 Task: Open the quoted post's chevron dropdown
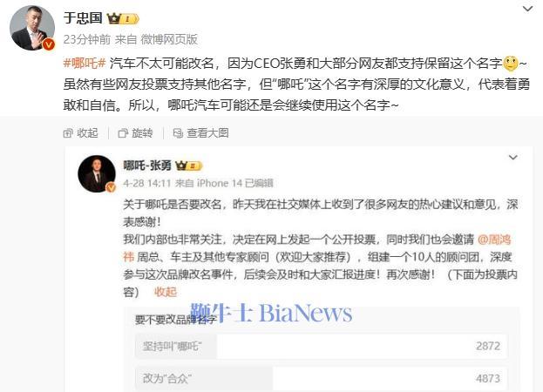512,158
